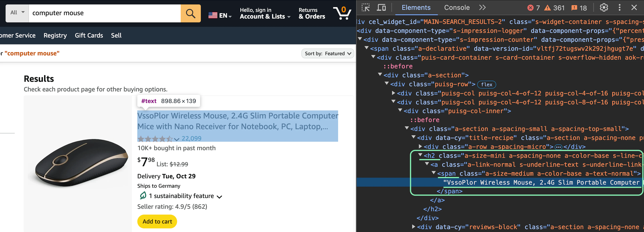
Task: Click the List: $12.99 strikethrough price
Action: click(x=172, y=164)
